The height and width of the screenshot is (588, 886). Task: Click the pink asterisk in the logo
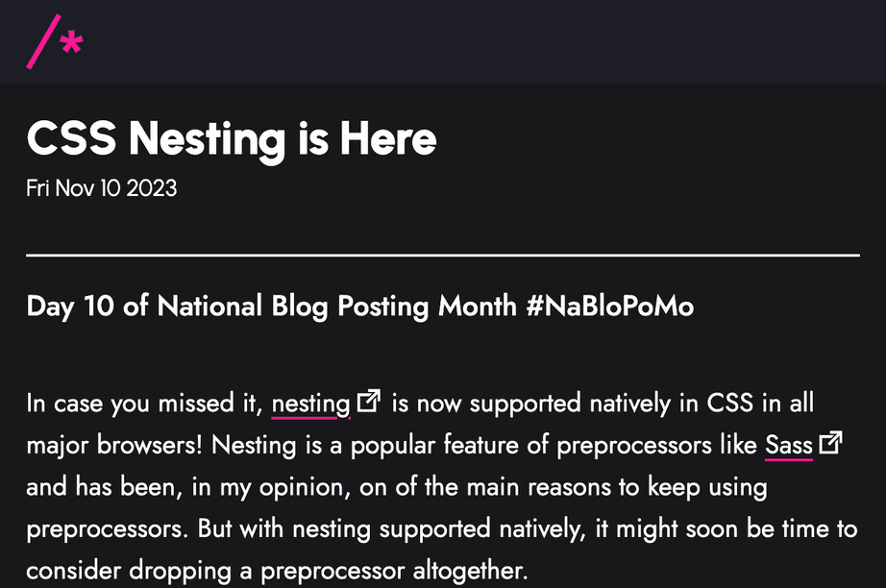tap(72, 43)
